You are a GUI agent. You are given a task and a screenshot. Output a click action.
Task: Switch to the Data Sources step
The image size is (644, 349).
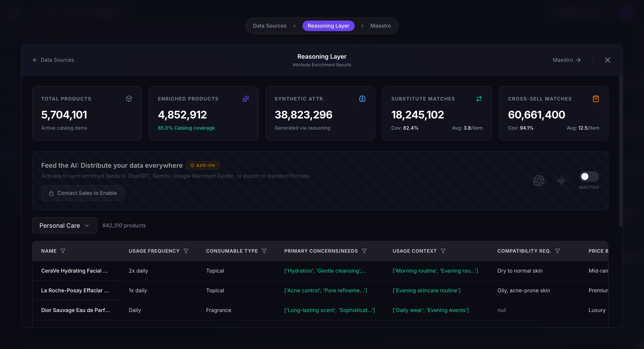[269, 26]
